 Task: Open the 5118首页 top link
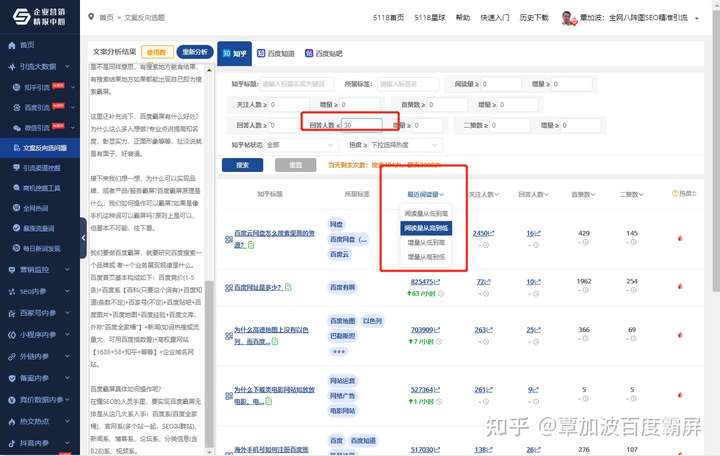(388, 17)
